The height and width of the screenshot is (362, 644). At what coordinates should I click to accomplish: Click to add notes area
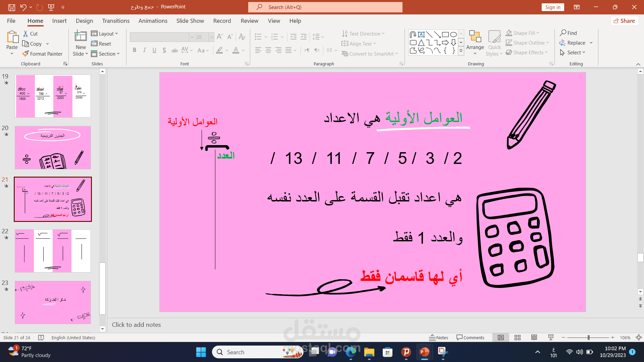372,324
